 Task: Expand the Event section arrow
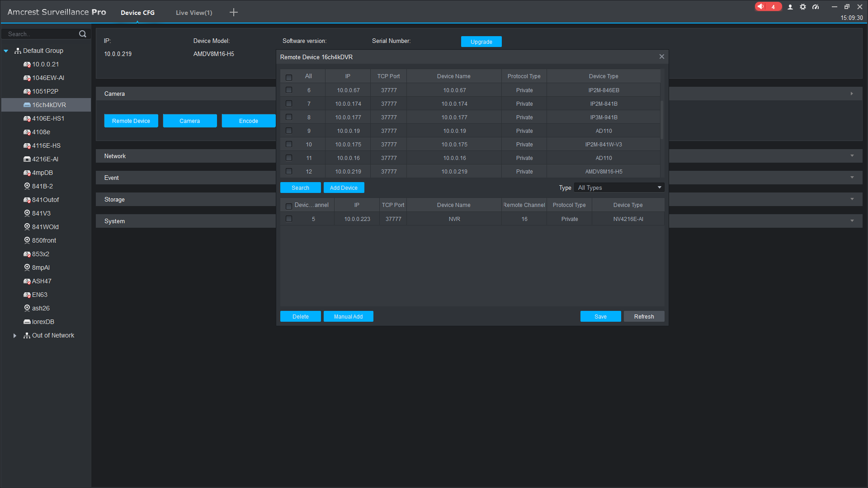pos(852,178)
